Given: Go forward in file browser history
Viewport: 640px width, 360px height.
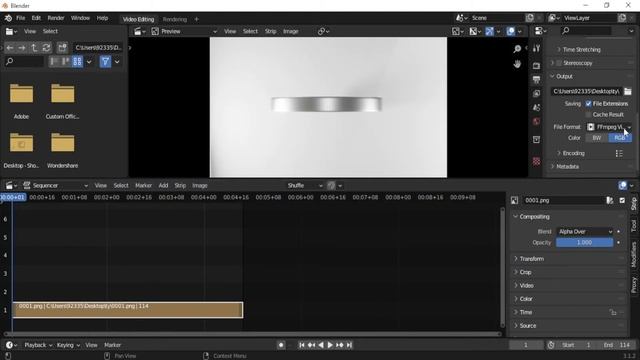Looking at the screenshot, I should [x=22, y=48].
